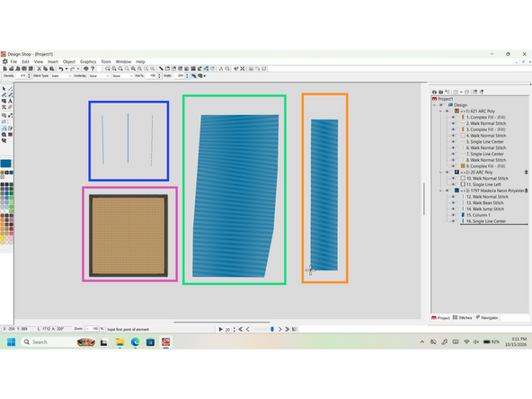Collapse the 20 ARC Poly color group
532x399 pixels.
[x=440, y=173]
